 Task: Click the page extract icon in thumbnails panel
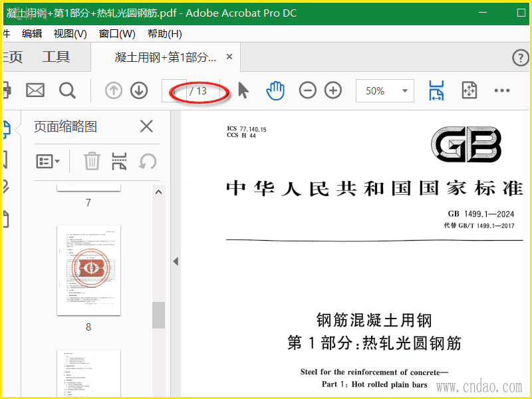pos(119,161)
